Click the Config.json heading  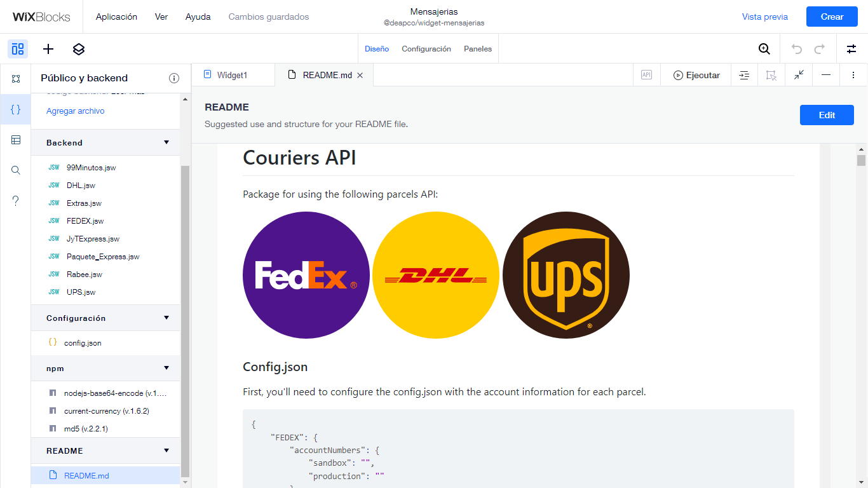click(x=275, y=367)
